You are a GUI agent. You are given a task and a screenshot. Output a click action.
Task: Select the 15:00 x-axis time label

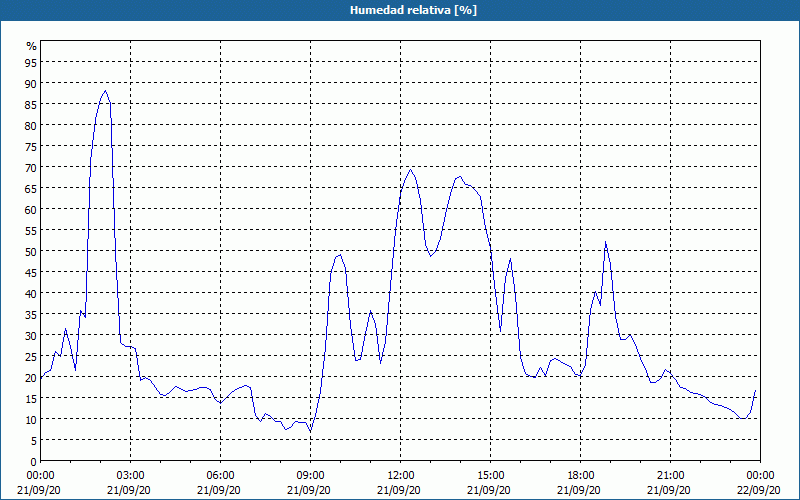click(x=490, y=476)
